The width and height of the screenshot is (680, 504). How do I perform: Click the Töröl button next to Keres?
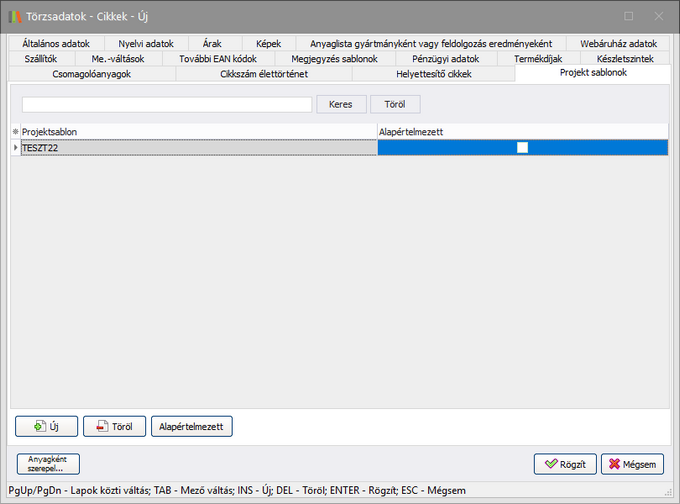(395, 104)
